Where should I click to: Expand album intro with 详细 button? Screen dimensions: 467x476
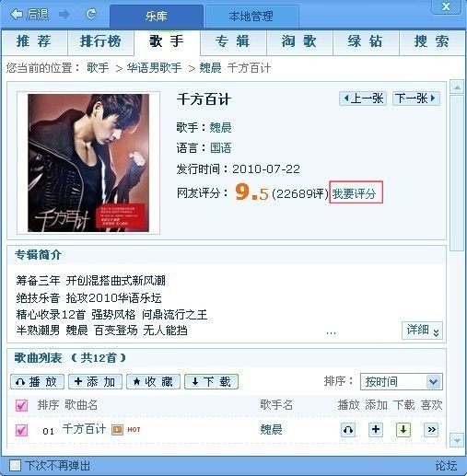422,331
